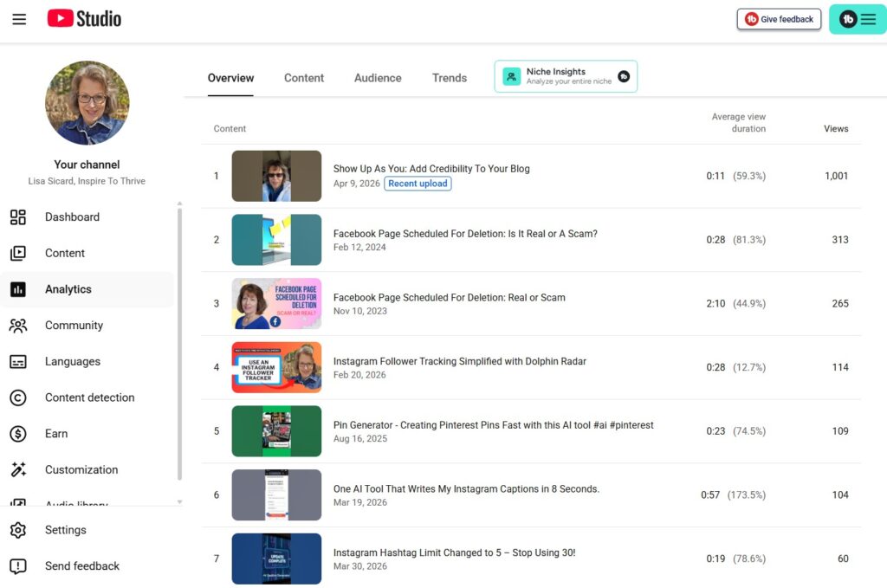Select the Overview analytics tab
This screenshot has height=588, width=887.
click(230, 78)
